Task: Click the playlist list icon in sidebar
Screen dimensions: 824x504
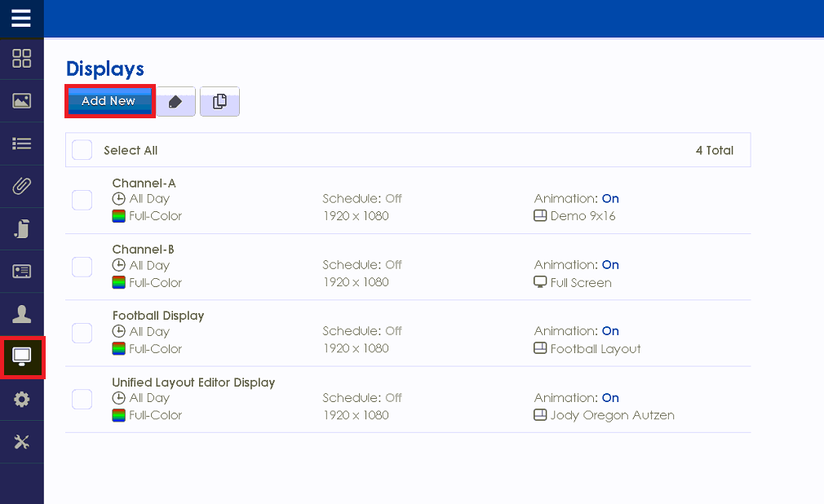Action: pyautogui.click(x=21, y=144)
